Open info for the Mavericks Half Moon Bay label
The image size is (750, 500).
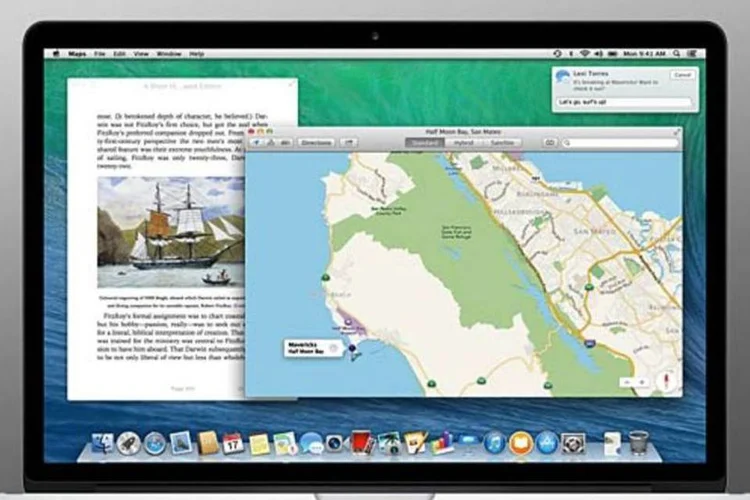(334, 348)
